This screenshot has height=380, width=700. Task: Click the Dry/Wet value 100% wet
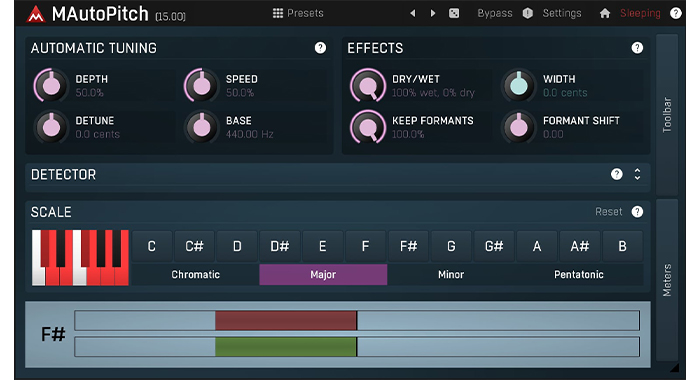[433, 93]
